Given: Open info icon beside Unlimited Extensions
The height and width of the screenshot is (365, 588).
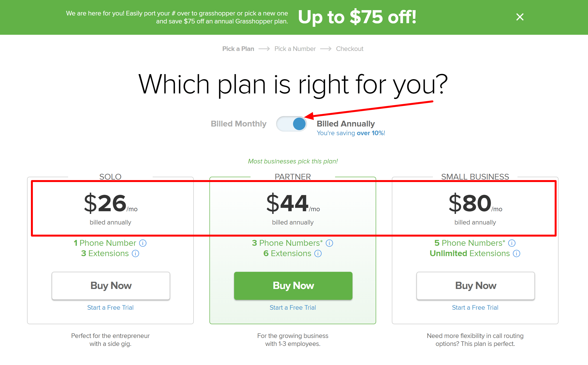Looking at the screenshot, I should [516, 253].
